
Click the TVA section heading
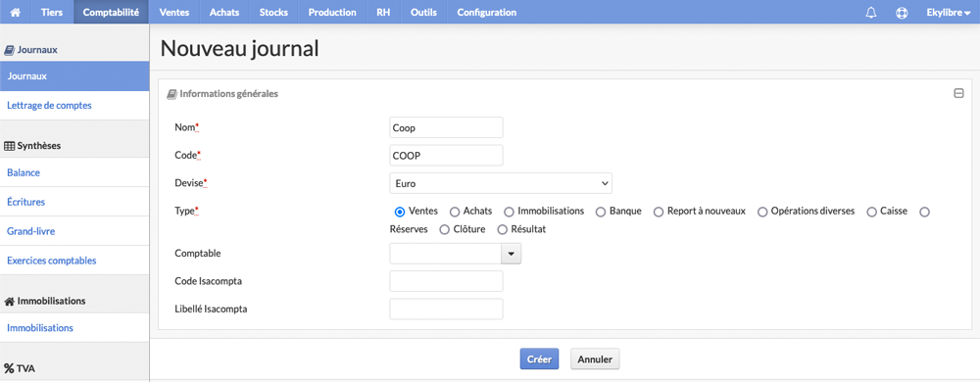20,368
